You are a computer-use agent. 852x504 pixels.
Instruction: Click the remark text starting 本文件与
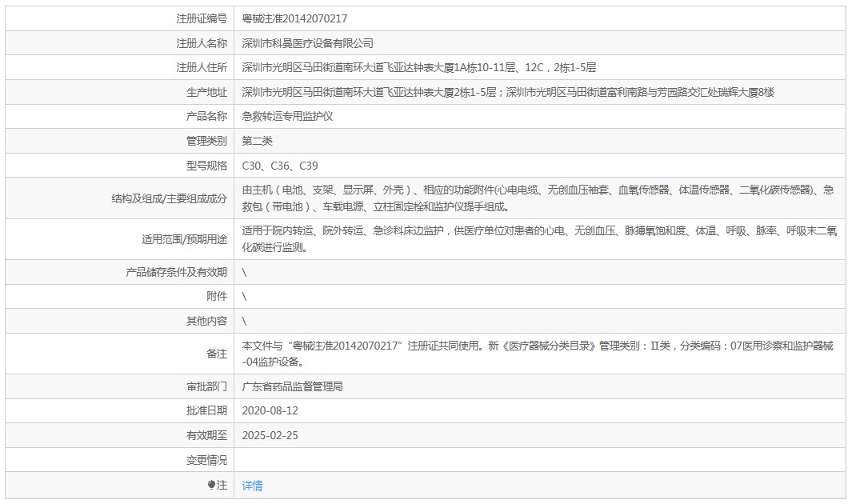[538, 354]
